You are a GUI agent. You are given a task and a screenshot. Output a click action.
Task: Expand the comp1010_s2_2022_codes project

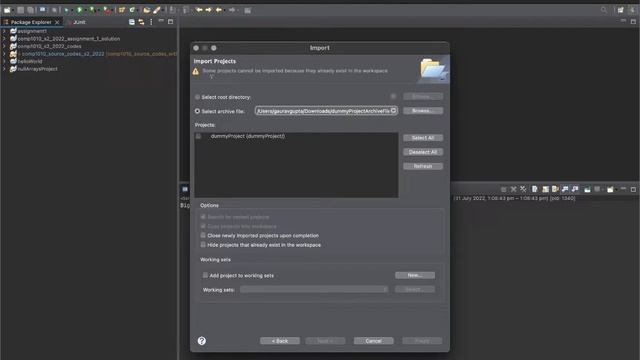[x=4, y=46]
